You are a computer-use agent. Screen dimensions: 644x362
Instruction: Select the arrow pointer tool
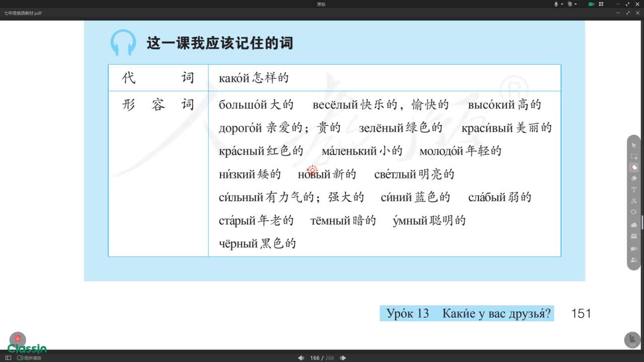pos(634,145)
